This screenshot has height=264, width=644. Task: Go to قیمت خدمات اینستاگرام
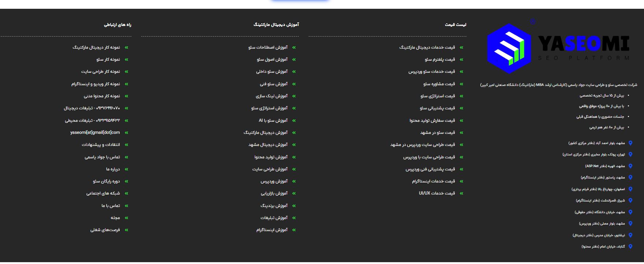point(433,181)
